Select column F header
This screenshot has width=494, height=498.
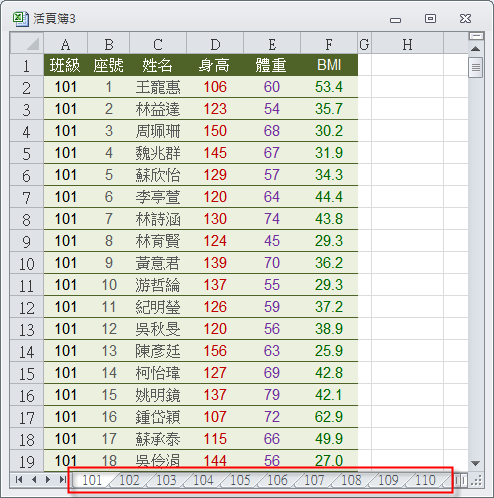pyautogui.click(x=329, y=43)
